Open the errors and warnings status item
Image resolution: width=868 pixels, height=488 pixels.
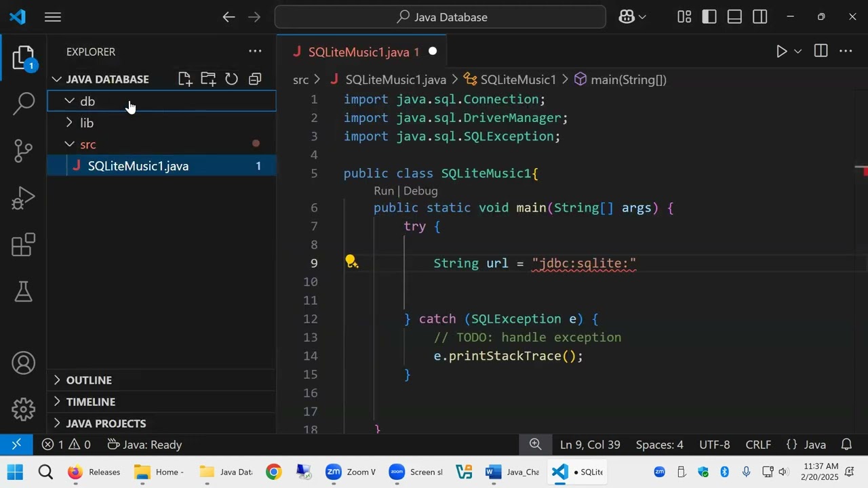(x=66, y=445)
